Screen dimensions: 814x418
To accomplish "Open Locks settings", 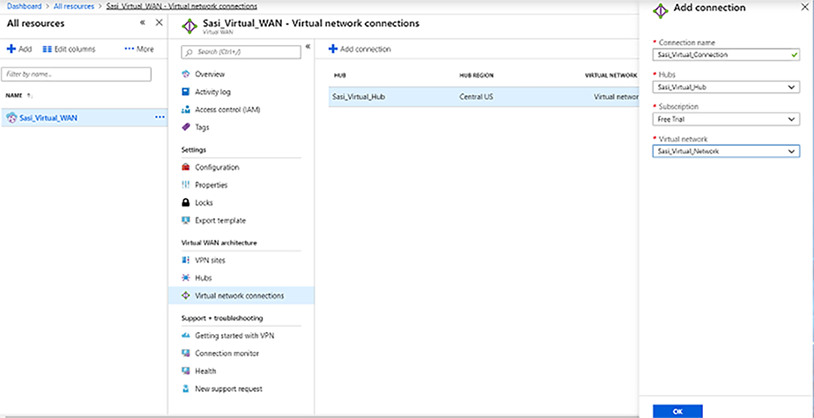I will tap(203, 202).
